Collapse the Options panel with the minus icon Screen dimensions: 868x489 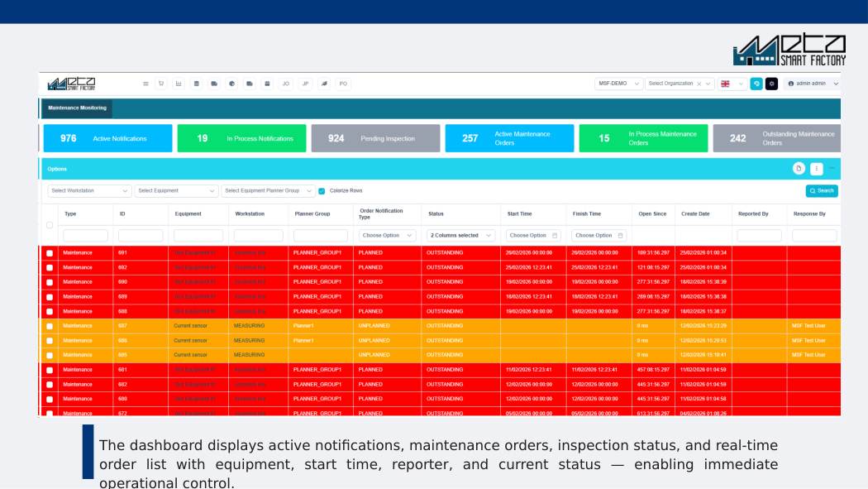832,168
